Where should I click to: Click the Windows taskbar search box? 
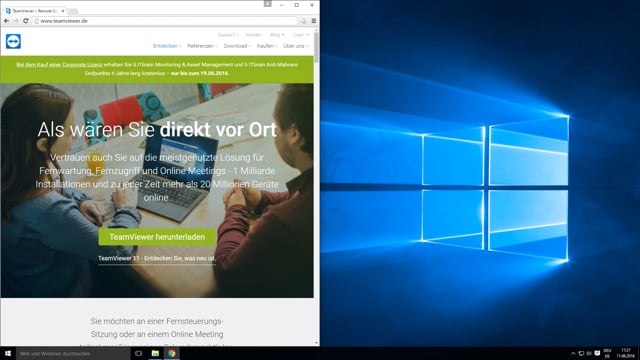pos(73,353)
